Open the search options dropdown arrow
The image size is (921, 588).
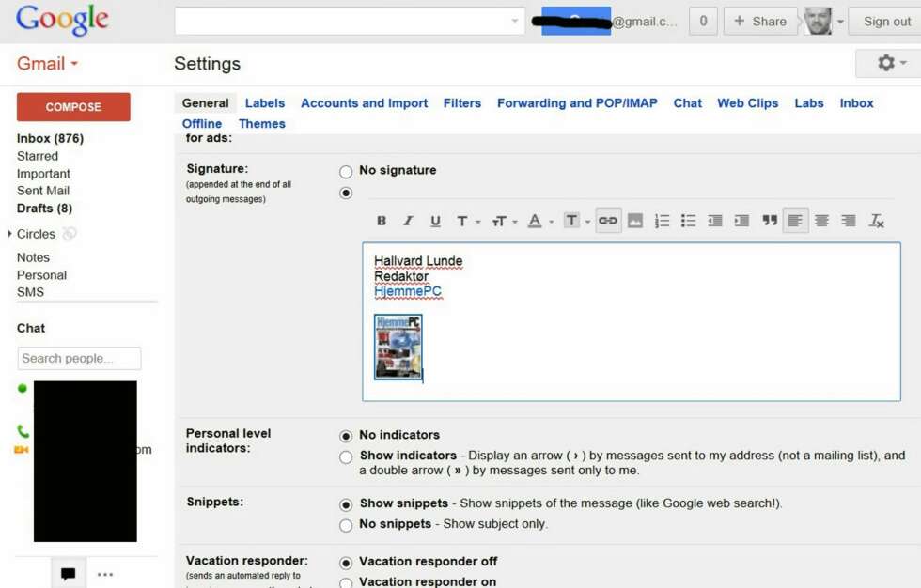pyautogui.click(x=515, y=21)
